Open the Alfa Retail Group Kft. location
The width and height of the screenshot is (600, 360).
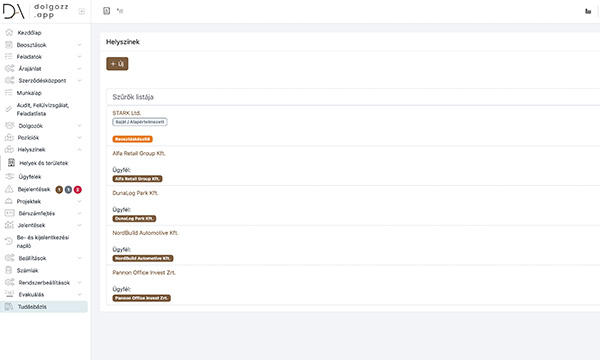click(x=139, y=153)
